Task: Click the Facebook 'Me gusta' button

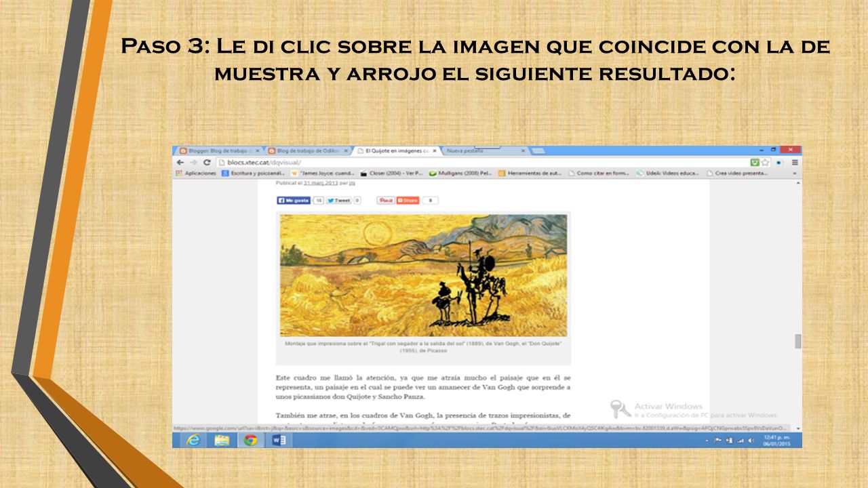Action: point(294,201)
